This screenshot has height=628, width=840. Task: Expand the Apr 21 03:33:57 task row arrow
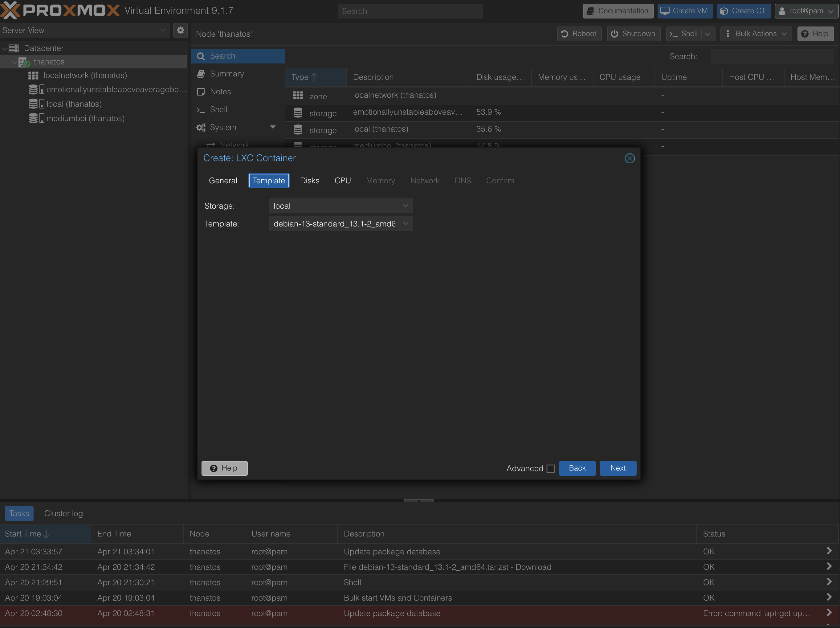(x=829, y=551)
